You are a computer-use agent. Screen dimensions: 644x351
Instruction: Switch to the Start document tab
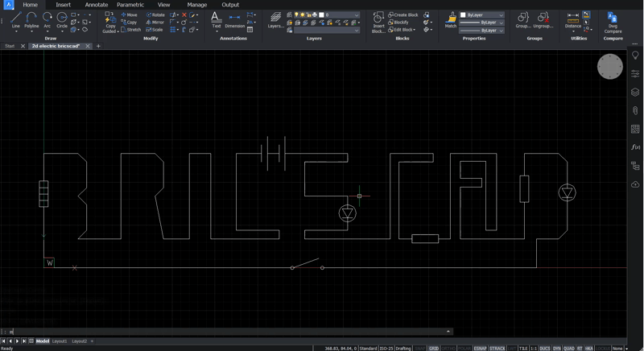coord(10,46)
